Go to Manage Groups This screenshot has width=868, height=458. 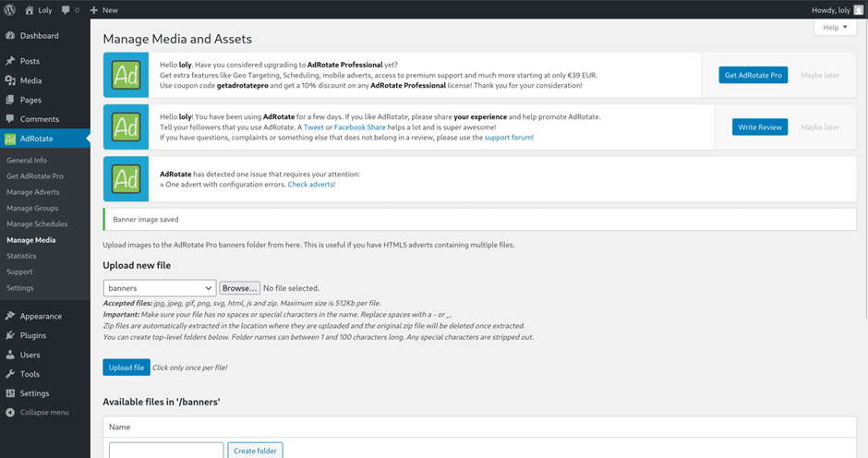32,209
